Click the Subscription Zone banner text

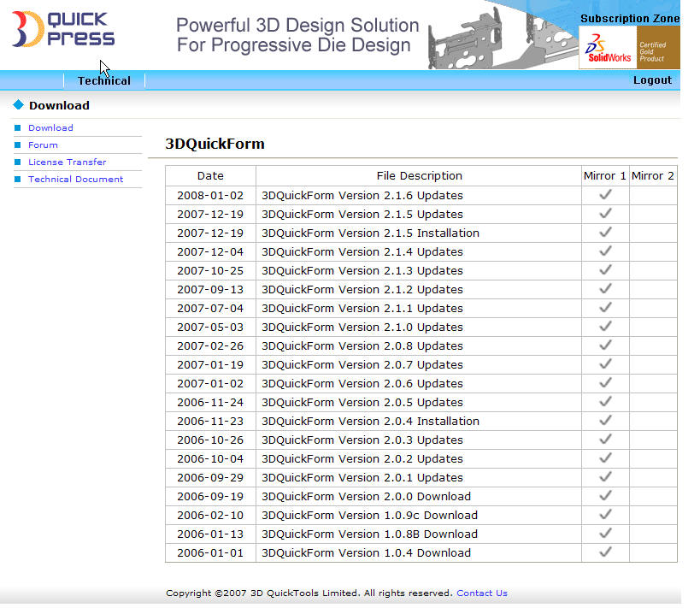tap(630, 19)
